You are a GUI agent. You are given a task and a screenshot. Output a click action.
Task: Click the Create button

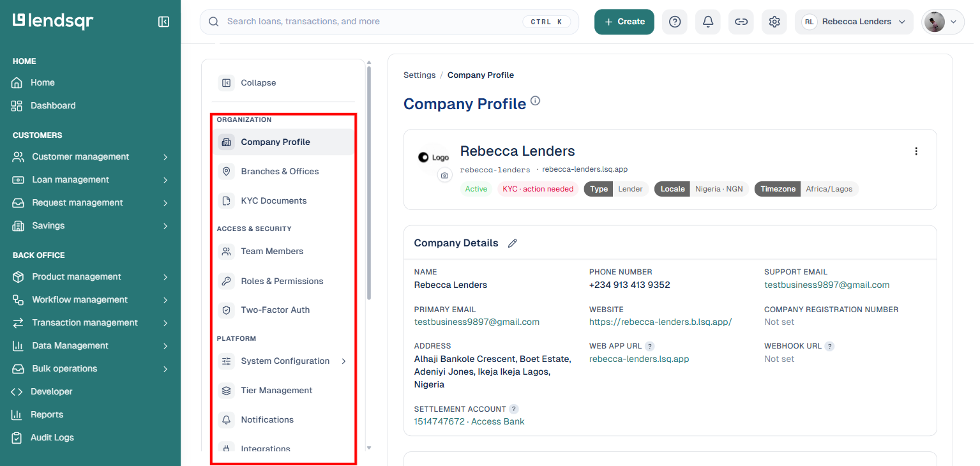[x=624, y=22]
